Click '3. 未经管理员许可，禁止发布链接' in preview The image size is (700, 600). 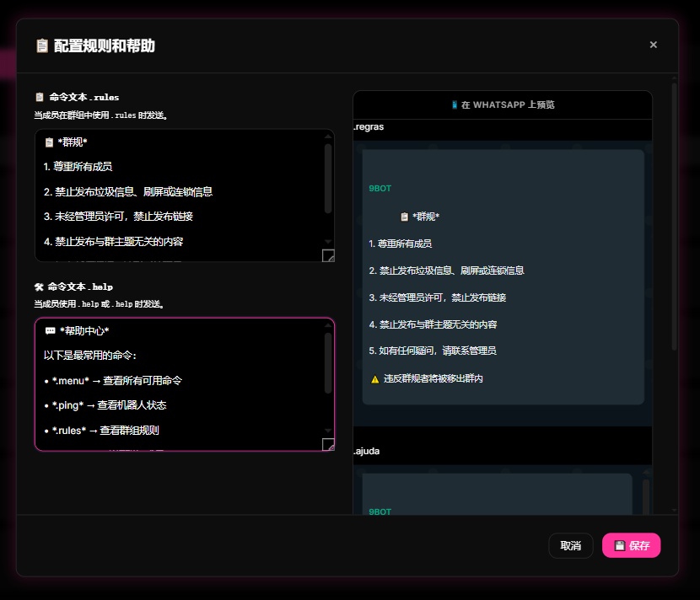click(x=438, y=297)
